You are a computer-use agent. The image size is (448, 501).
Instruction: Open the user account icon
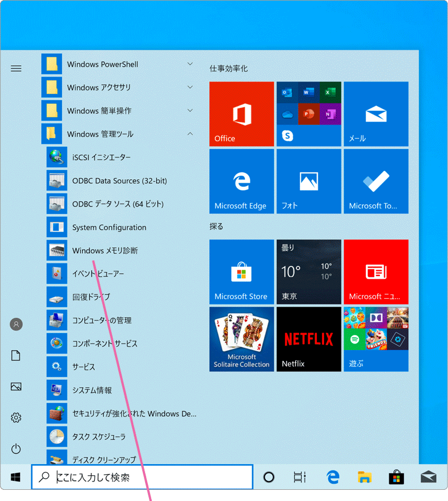coord(16,325)
